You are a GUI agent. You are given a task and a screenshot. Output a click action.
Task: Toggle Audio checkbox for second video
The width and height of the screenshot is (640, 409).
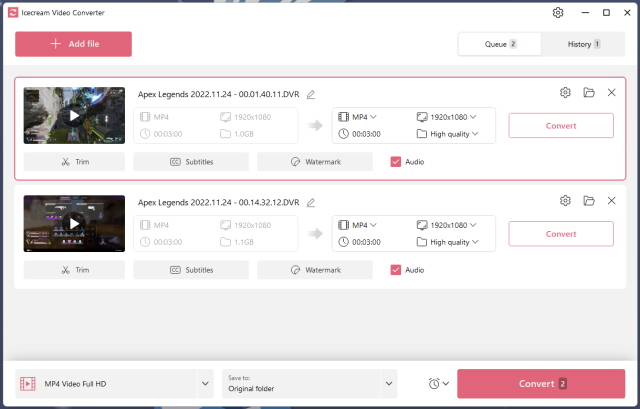(396, 269)
